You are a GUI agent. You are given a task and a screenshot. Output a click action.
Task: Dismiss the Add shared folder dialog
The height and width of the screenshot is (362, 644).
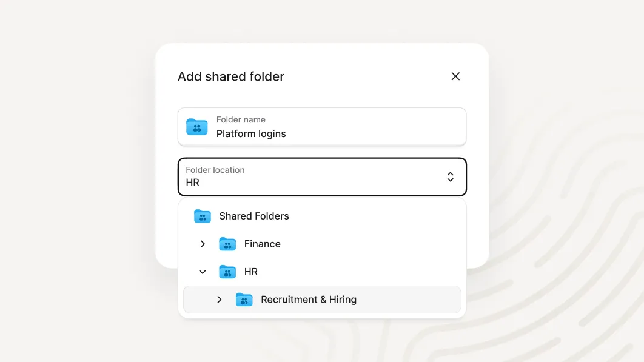[455, 76]
